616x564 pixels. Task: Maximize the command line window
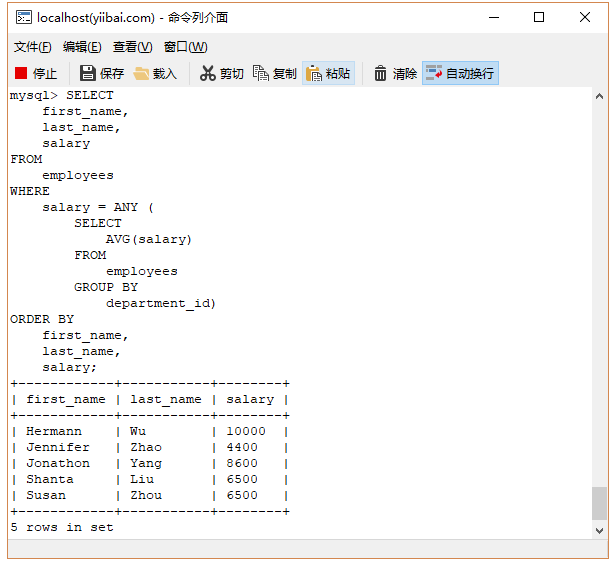point(539,17)
